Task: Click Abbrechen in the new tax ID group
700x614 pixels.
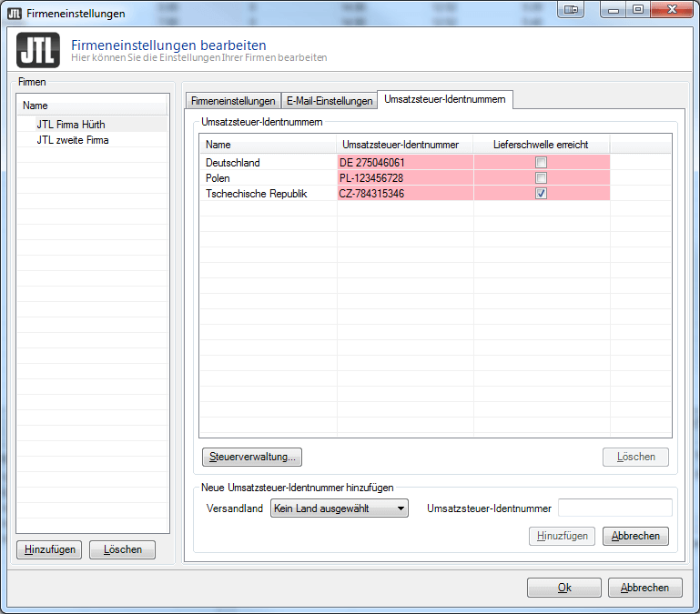Action: [x=635, y=536]
